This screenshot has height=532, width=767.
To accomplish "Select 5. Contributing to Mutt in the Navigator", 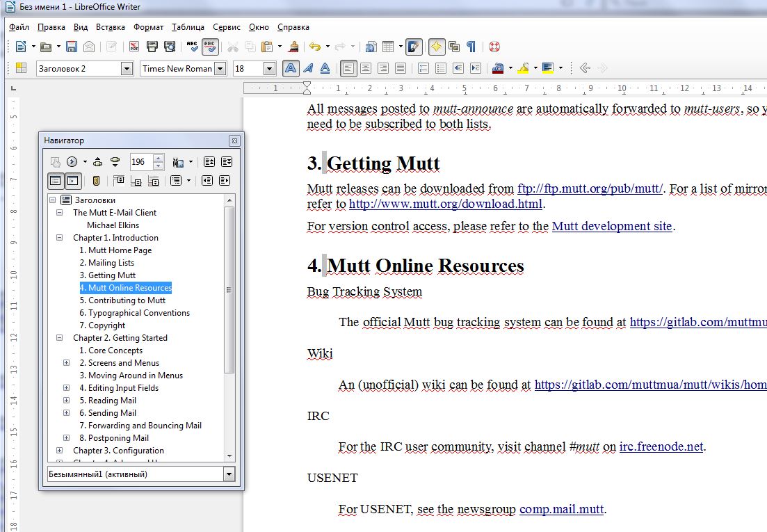I will coord(122,300).
